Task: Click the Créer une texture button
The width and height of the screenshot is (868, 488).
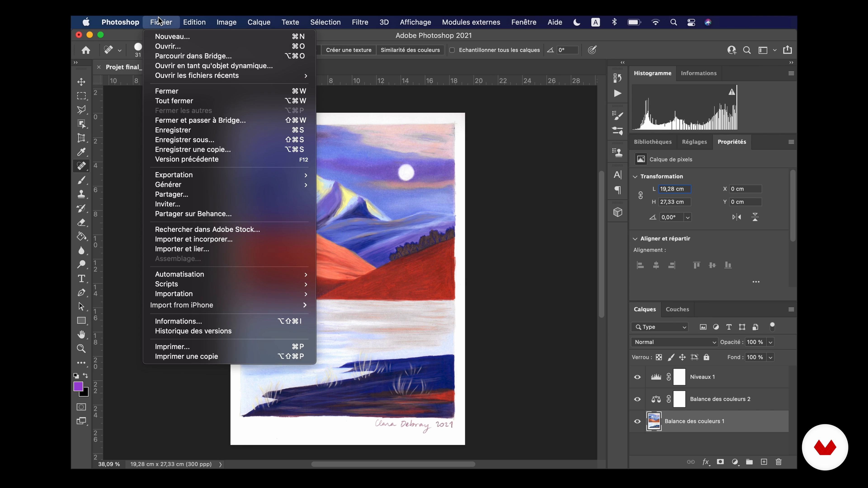Action: 348,50
